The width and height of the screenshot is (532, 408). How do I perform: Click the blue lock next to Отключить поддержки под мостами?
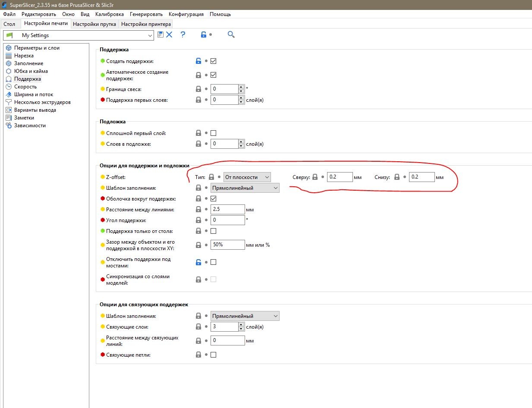pos(198,262)
